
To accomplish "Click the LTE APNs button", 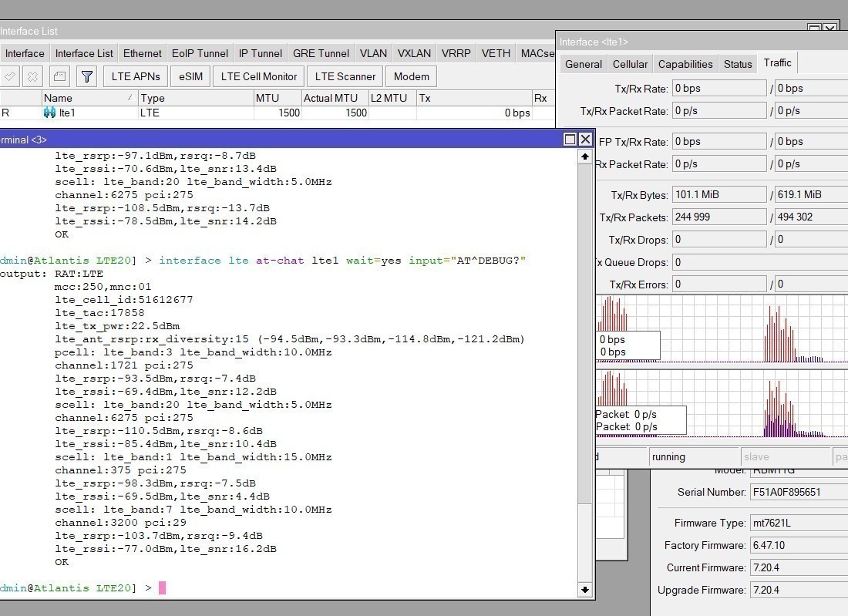I will (136, 76).
